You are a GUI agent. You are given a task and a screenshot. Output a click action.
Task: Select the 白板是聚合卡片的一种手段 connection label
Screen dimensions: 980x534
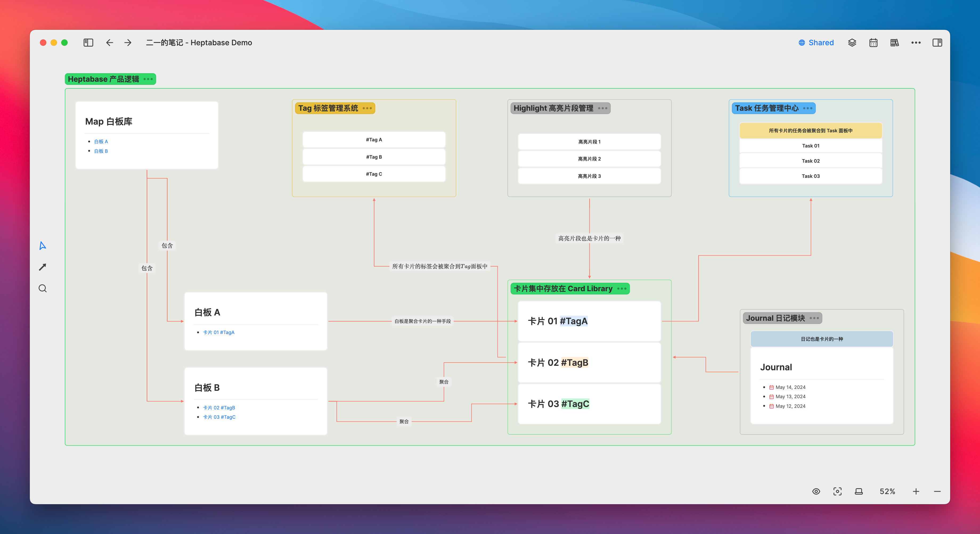click(x=423, y=321)
